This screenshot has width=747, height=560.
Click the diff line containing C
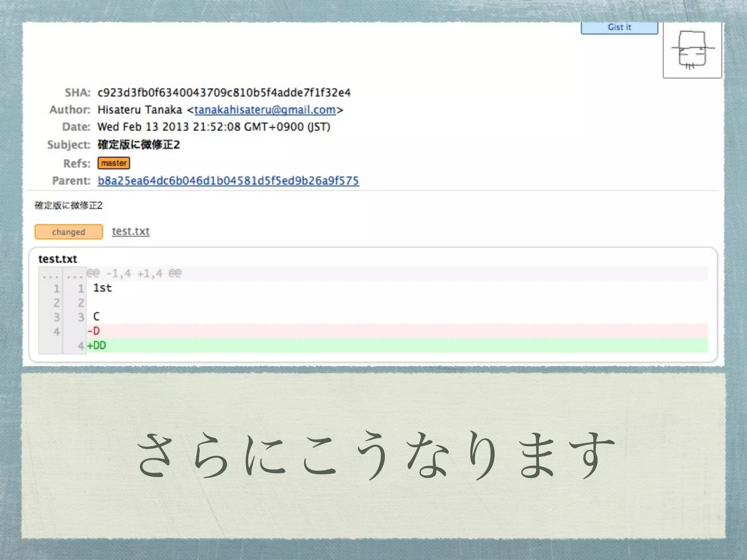coord(96,316)
